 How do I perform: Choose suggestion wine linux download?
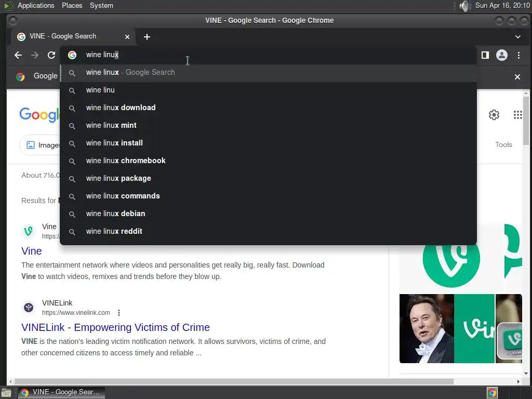coord(268,108)
